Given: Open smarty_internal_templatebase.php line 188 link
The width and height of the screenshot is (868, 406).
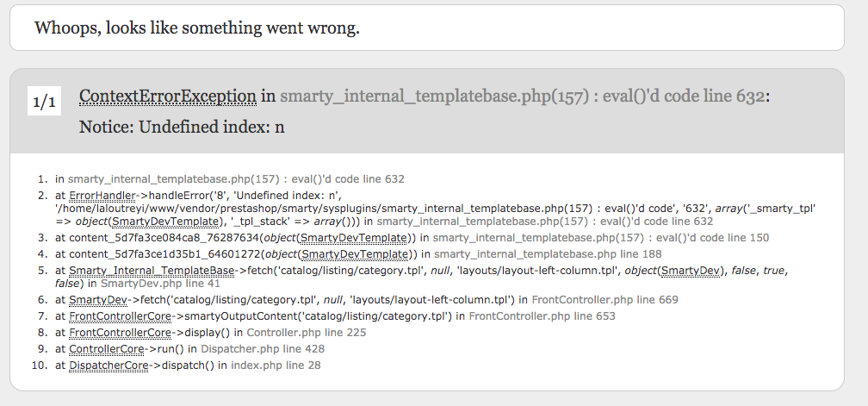Looking at the screenshot, I should [548, 253].
